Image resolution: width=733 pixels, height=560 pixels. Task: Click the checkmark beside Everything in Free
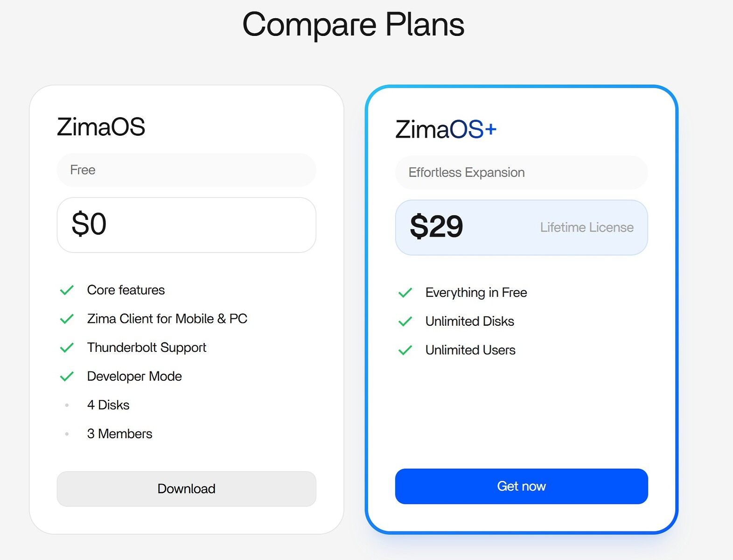coord(405,293)
